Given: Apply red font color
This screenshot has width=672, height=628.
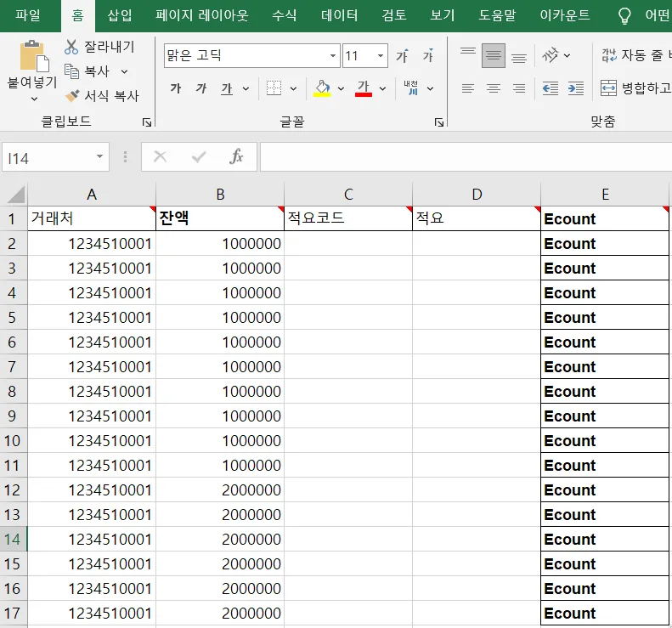Looking at the screenshot, I should click(x=364, y=88).
